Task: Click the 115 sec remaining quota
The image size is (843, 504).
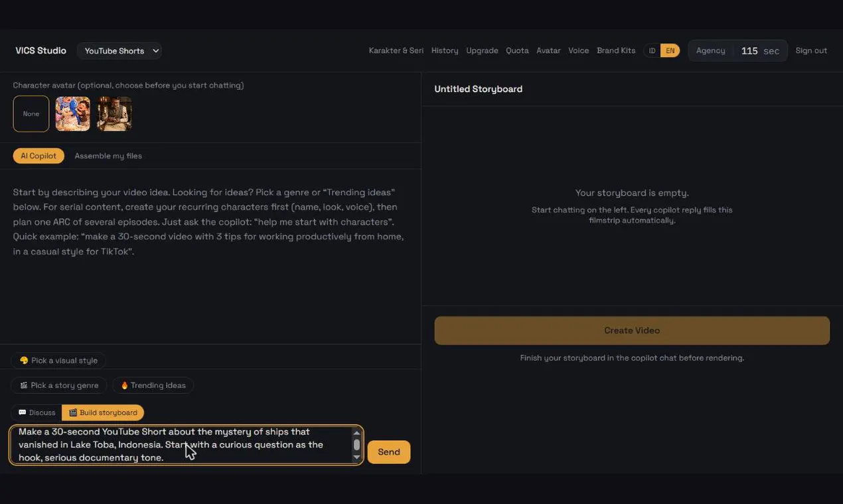Action: (x=760, y=51)
